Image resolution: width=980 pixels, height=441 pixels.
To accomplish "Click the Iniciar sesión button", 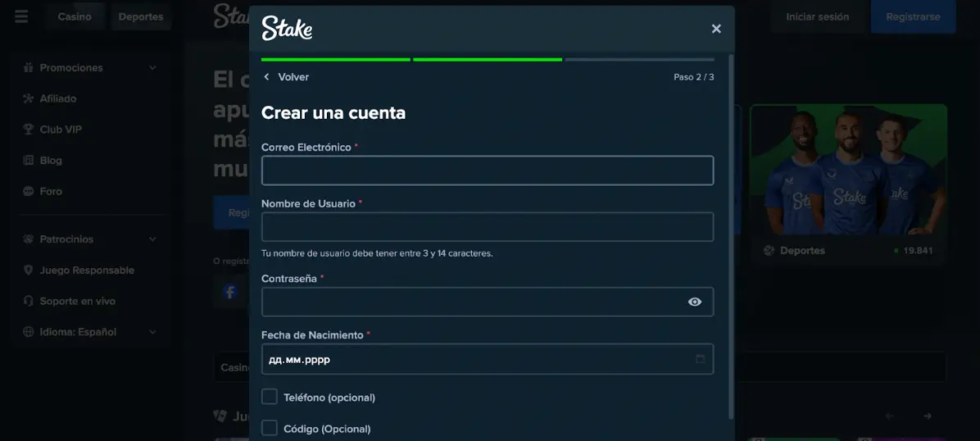I will tap(817, 16).
